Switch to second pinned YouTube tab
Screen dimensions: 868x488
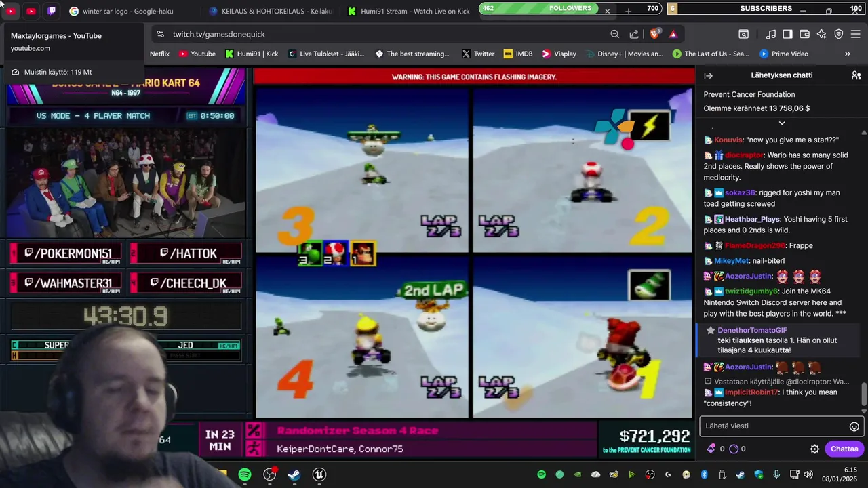(31, 11)
